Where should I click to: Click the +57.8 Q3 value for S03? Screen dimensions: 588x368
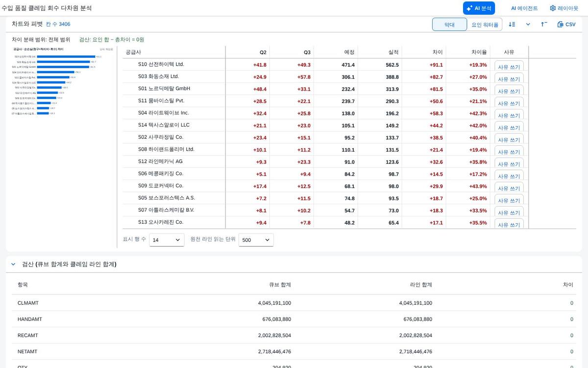(304, 77)
